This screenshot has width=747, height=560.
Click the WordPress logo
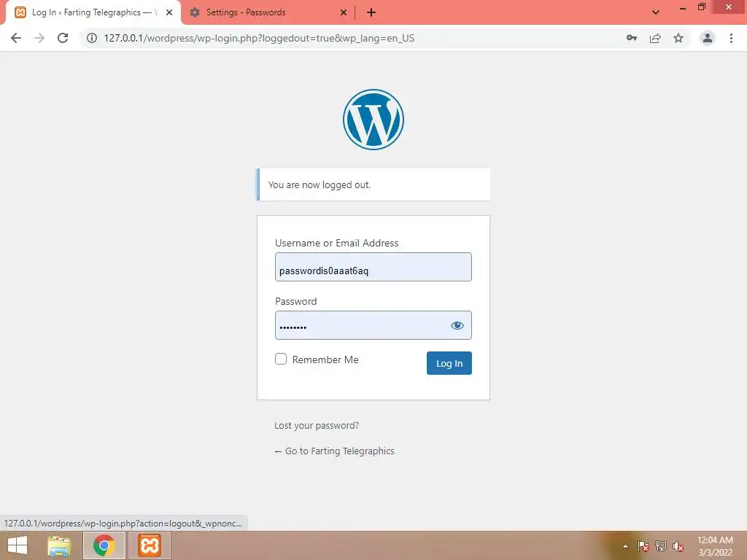[x=373, y=120]
